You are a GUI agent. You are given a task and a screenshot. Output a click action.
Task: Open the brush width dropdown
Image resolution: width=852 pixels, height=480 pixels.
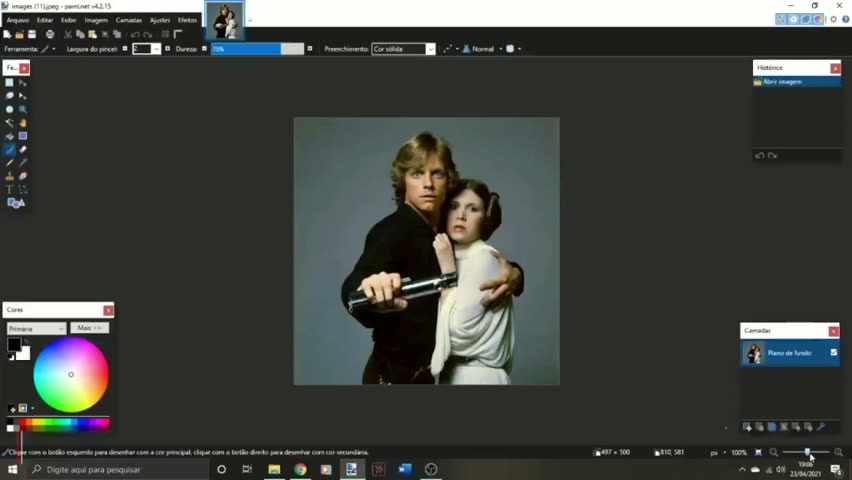tap(156, 49)
